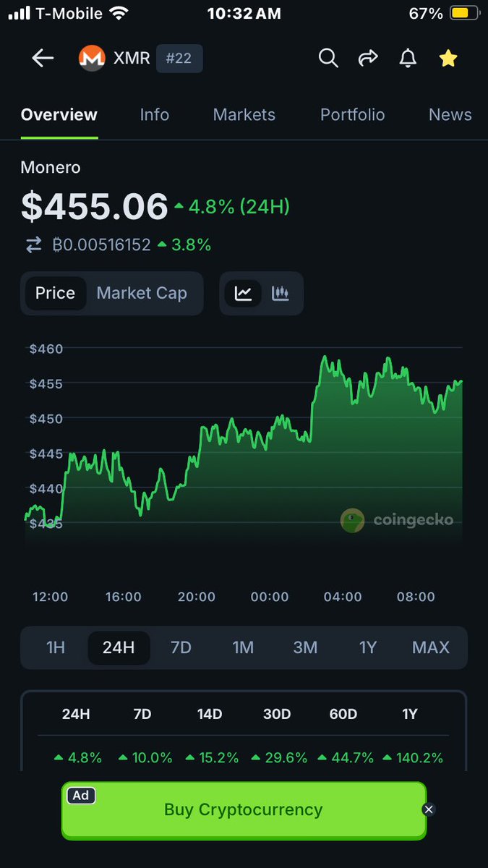Select the Market Cap toggle option
Viewport: 488px width, 868px height.
pos(142,293)
